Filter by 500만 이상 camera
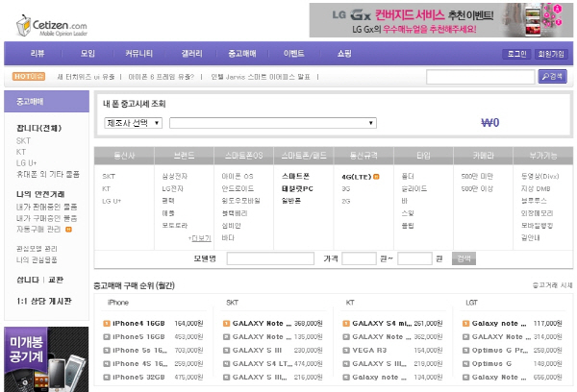 pos(477,188)
